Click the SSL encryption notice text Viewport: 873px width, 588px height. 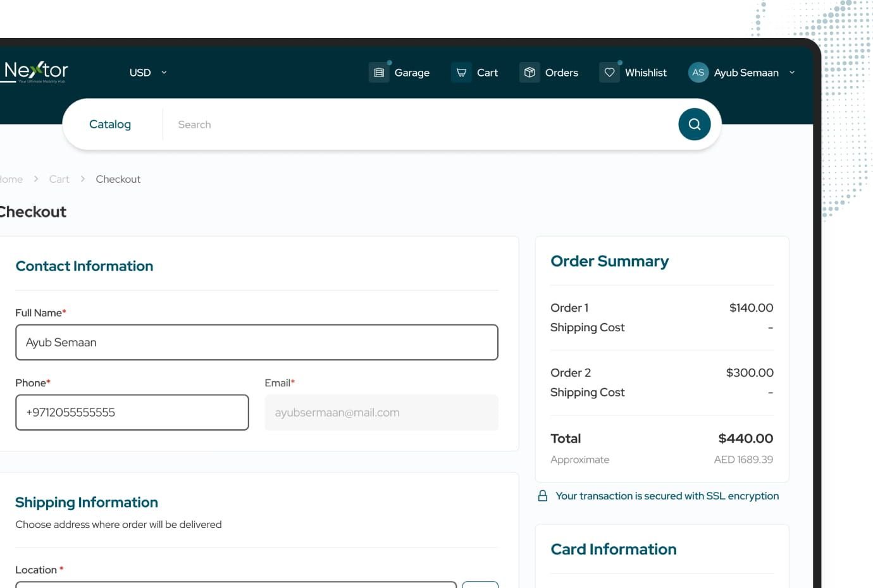click(x=667, y=496)
